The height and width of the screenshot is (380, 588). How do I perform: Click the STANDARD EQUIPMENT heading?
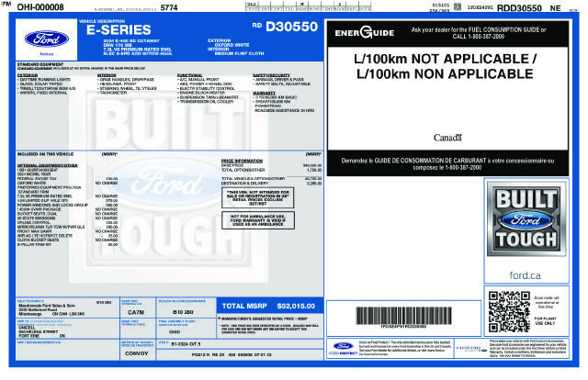[40, 64]
